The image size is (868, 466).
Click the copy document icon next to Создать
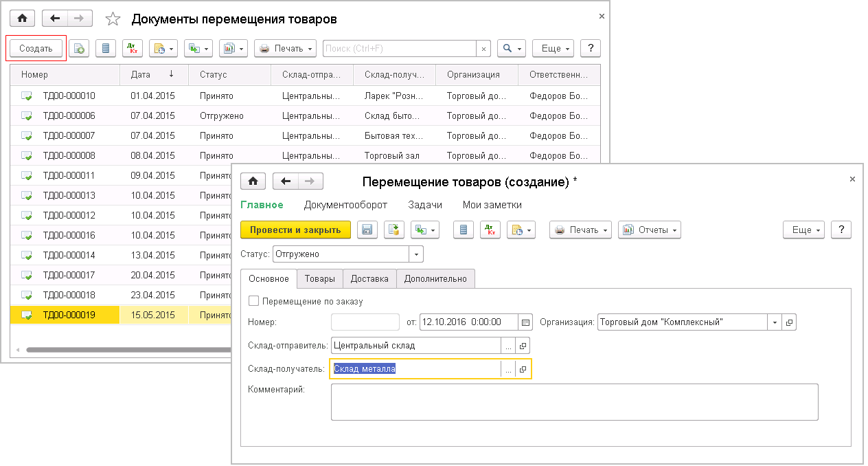(79, 49)
